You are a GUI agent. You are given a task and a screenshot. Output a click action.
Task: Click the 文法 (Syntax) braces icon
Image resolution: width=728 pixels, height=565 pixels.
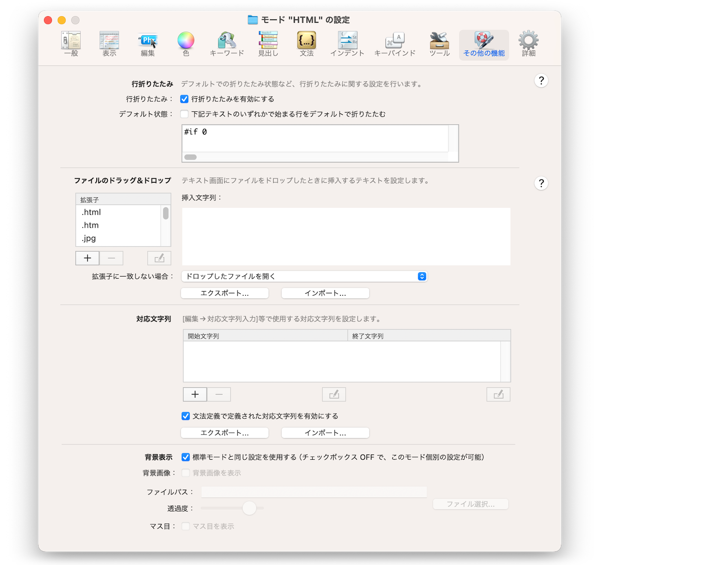click(x=307, y=44)
